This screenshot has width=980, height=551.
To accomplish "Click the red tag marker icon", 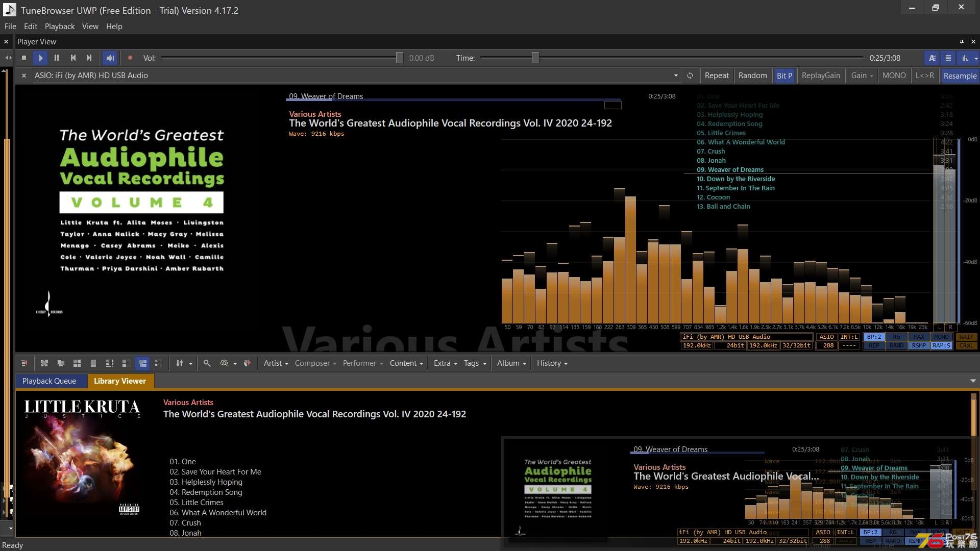I will [x=248, y=363].
